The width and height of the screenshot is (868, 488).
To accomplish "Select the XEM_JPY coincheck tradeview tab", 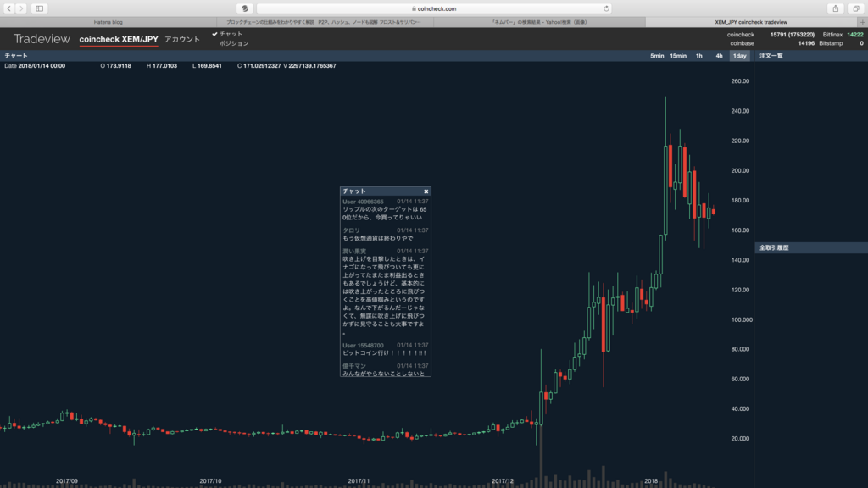I will point(751,22).
